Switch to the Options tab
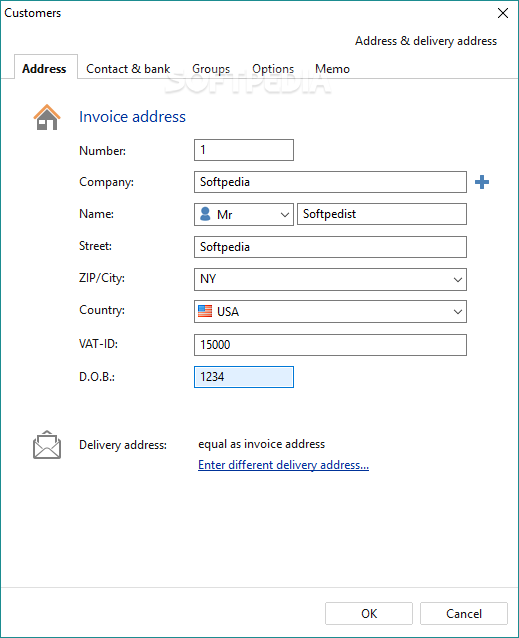This screenshot has width=519, height=638. pyautogui.click(x=273, y=69)
